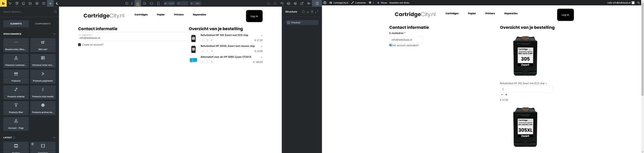
Task: Toggle 'Create an account?' checkbox in builder canvas
Action: (79, 45)
